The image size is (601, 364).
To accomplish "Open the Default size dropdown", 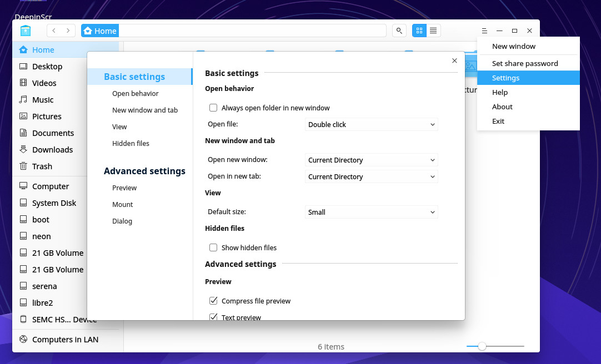I will click(x=371, y=212).
